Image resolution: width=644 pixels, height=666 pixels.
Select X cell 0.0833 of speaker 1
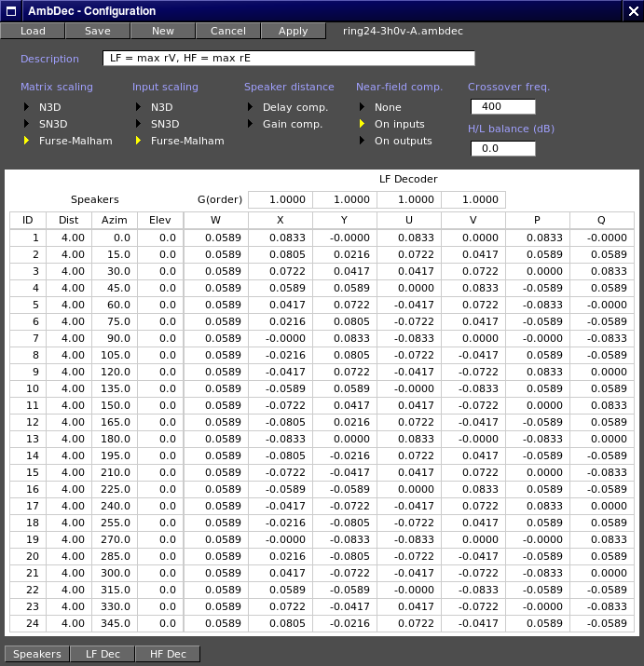281,238
